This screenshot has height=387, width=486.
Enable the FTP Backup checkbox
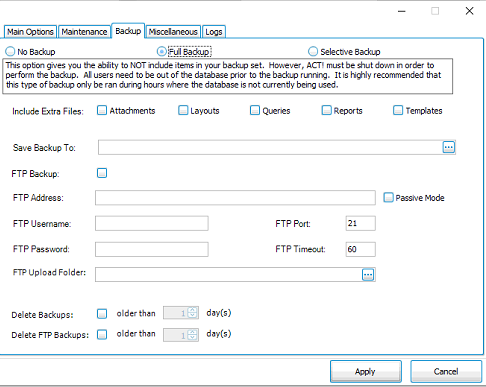(102, 173)
